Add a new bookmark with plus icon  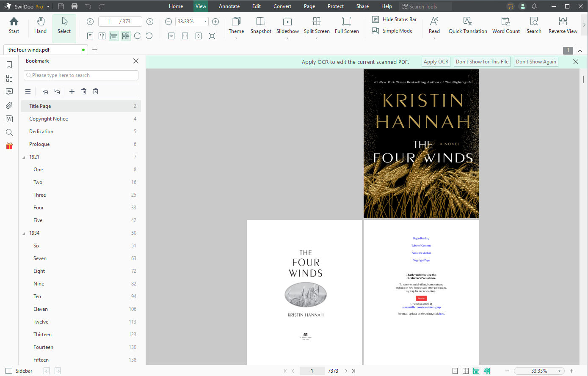point(72,91)
